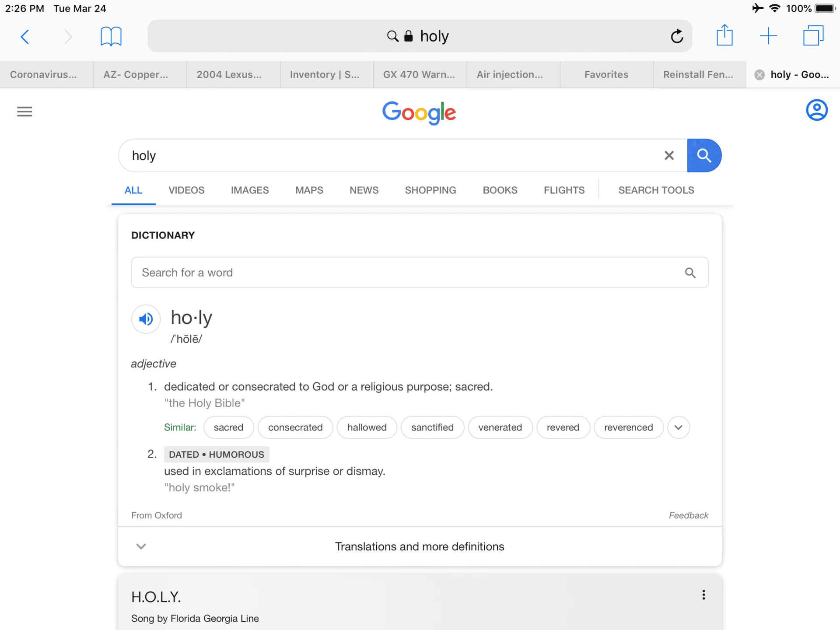Switch to the NEWS search tab

[364, 190]
